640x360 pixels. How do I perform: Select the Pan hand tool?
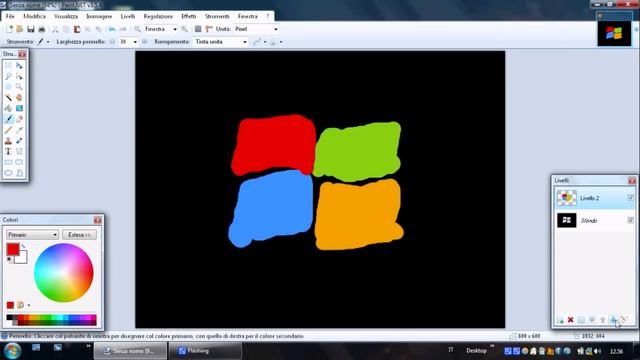pyautogui.click(x=19, y=98)
